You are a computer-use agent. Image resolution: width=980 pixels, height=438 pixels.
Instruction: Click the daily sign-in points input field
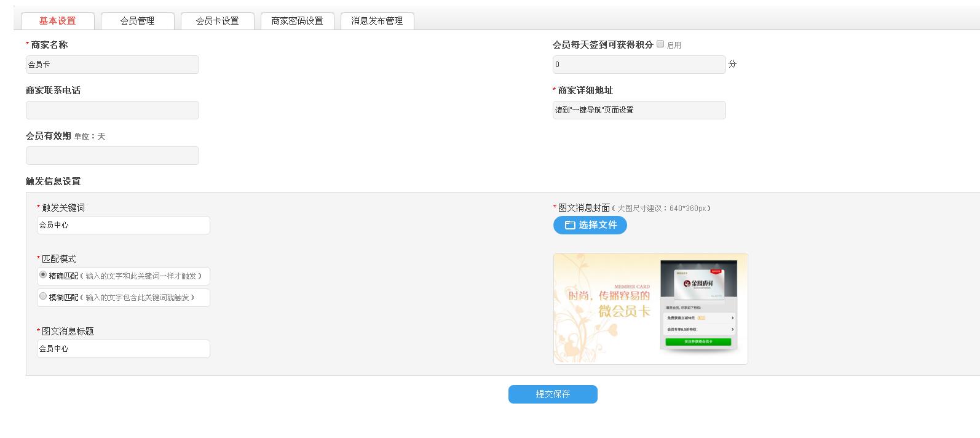pyautogui.click(x=639, y=65)
